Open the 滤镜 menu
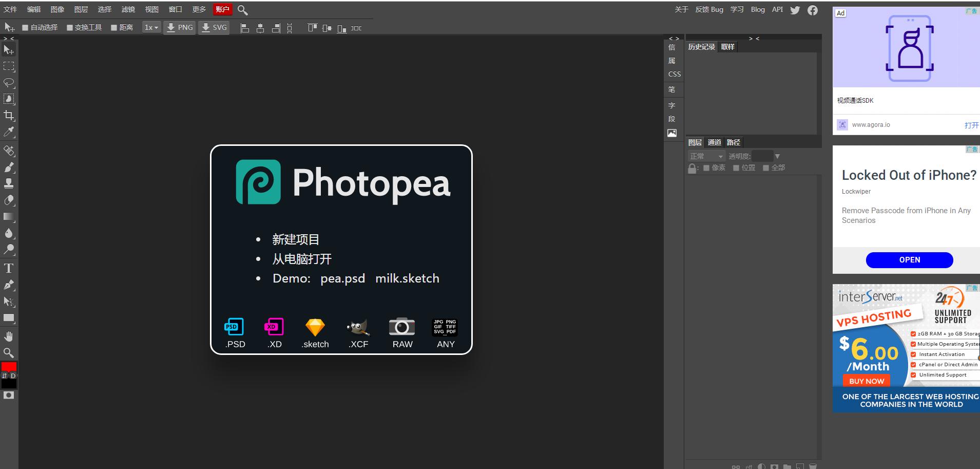The width and height of the screenshot is (980, 469). click(128, 9)
